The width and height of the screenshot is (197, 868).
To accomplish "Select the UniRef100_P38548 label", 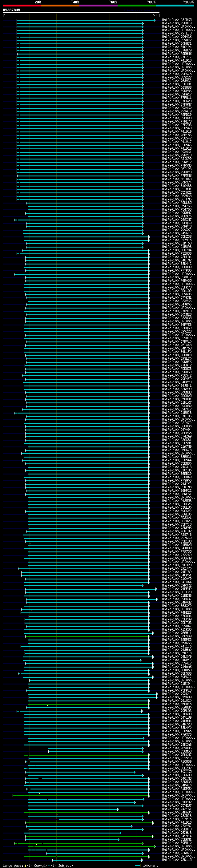I will click(177, 128).
